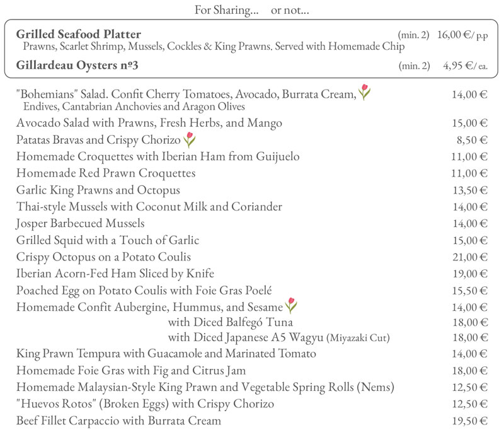Click the tulip icon after Confit Aubergine
504x437 pixels.
(291, 306)
